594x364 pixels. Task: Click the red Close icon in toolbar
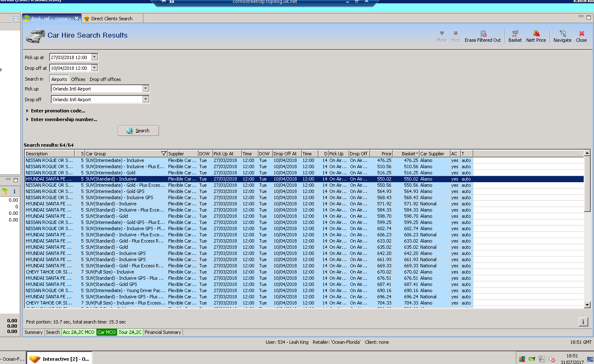point(581,34)
